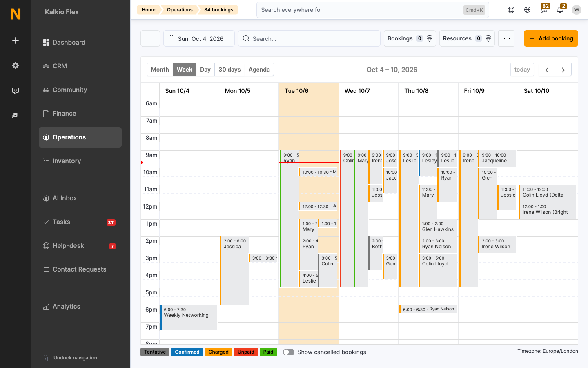Screen dimensions: 588x368
Task: Open Jessica 2:00 - 6:00 booking on Monday
Action: tap(234, 271)
